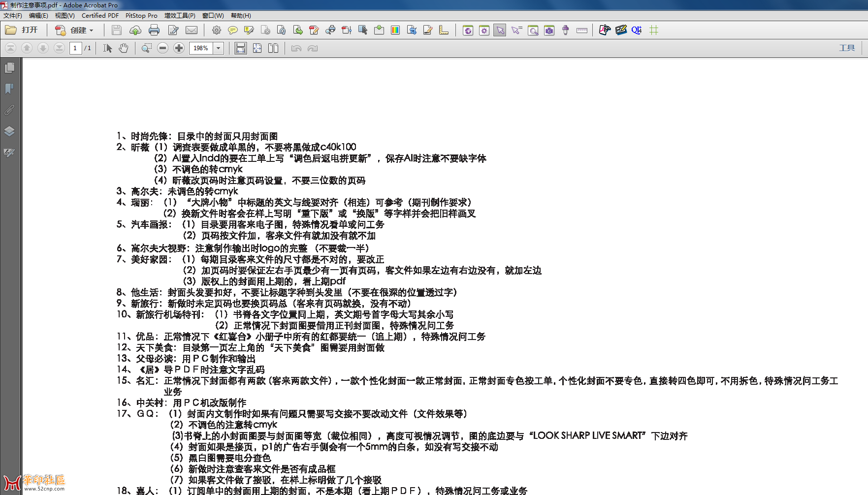Click the Print preview magnifier icon
Screen dimensions: 868x495
pos(330,30)
